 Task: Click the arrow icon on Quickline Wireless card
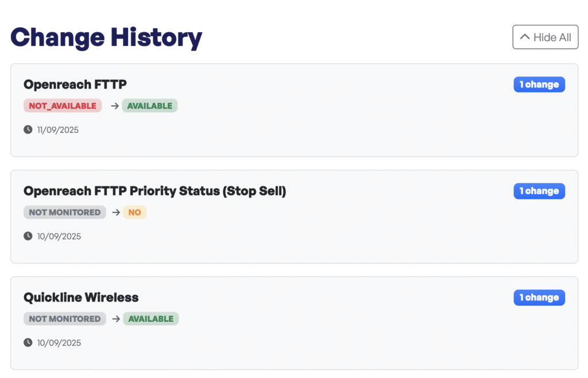coord(117,319)
